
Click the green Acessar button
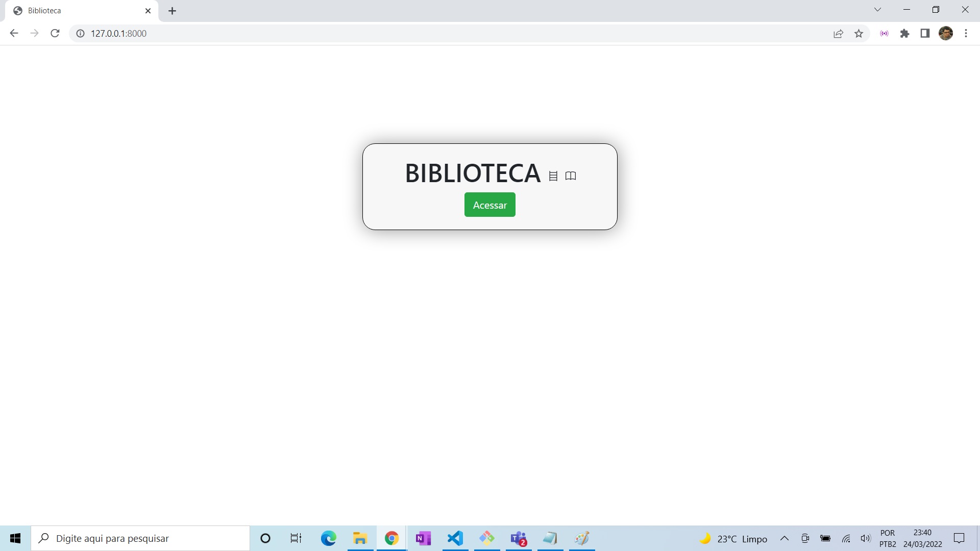(x=489, y=205)
